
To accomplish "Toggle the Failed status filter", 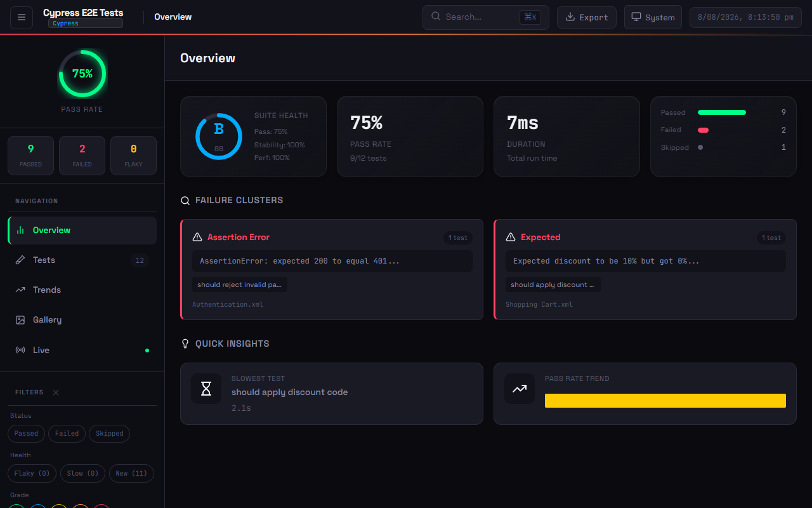I will 67,434.
